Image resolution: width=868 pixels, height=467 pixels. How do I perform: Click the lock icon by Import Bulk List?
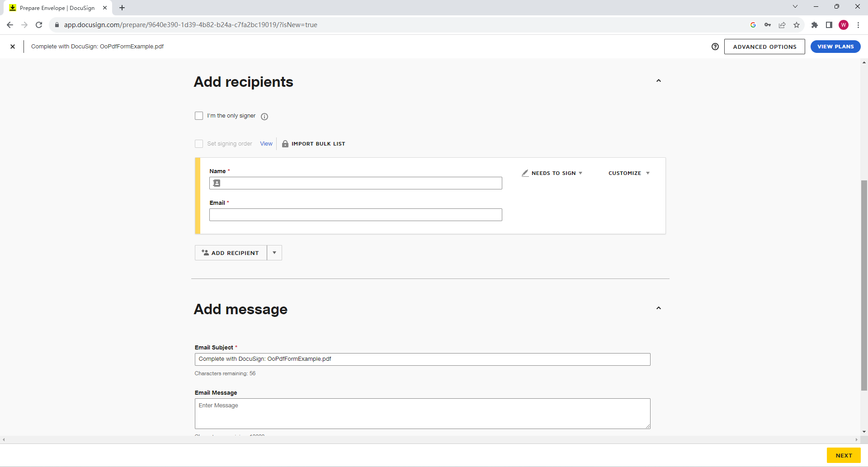click(x=285, y=144)
